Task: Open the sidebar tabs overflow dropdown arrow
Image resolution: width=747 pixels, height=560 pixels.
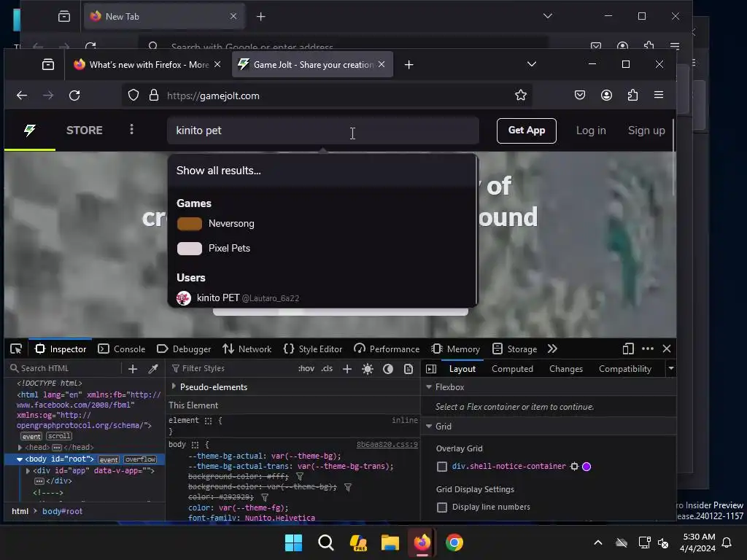Action: 671,368
